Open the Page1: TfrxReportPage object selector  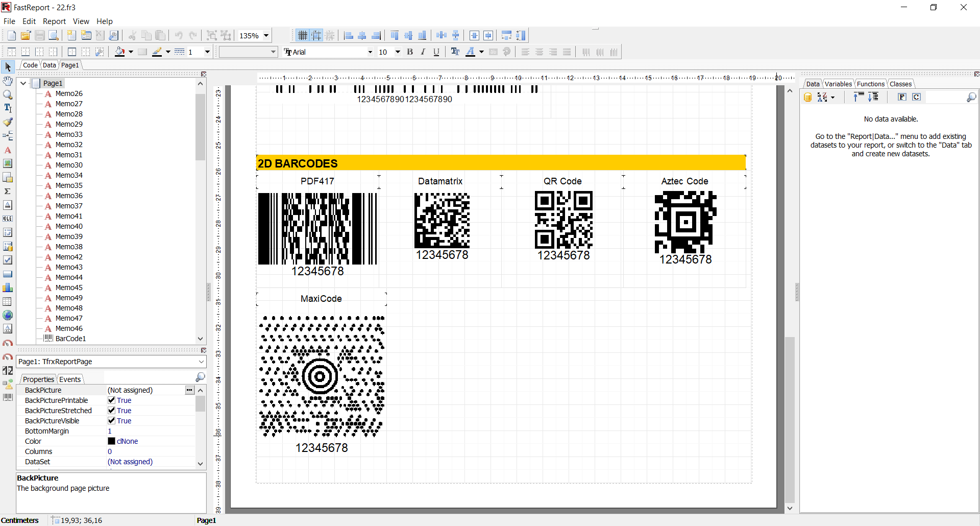click(x=201, y=362)
